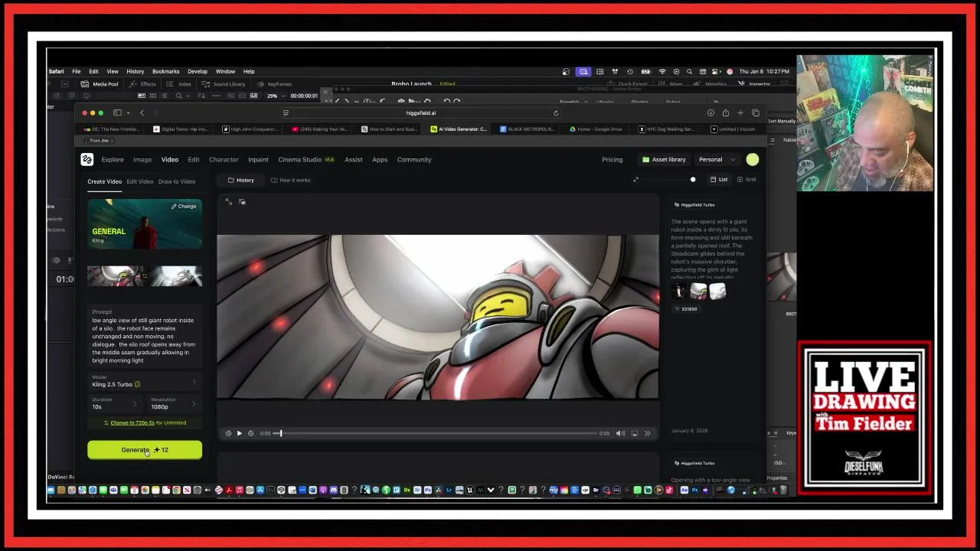Image resolution: width=980 pixels, height=551 pixels.
Task: Select the Create Video tab
Action: pyautogui.click(x=104, y=181)
